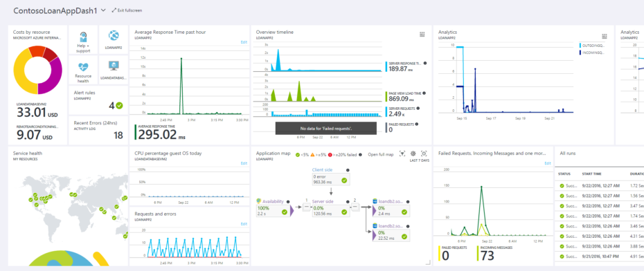Click the 'No data for Failed requests' message

(x=325, y=129)
